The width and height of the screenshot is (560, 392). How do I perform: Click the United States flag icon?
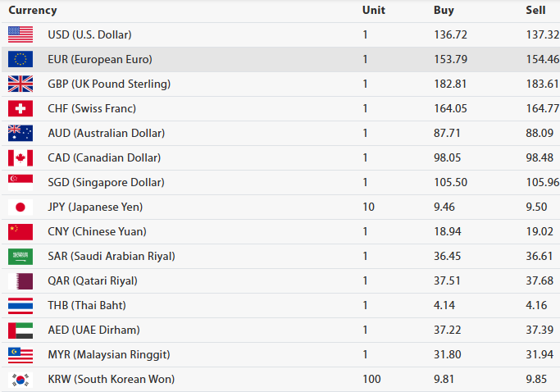pos(20,34)
